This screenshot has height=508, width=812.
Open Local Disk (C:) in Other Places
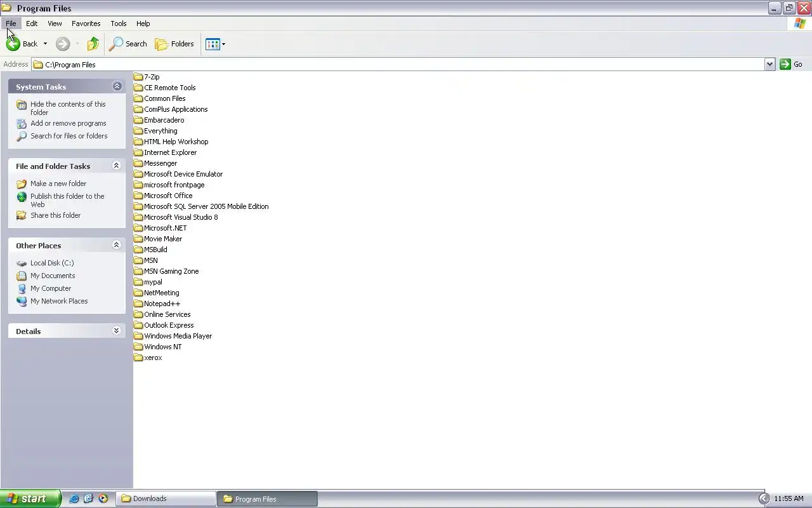coord(52,263)
